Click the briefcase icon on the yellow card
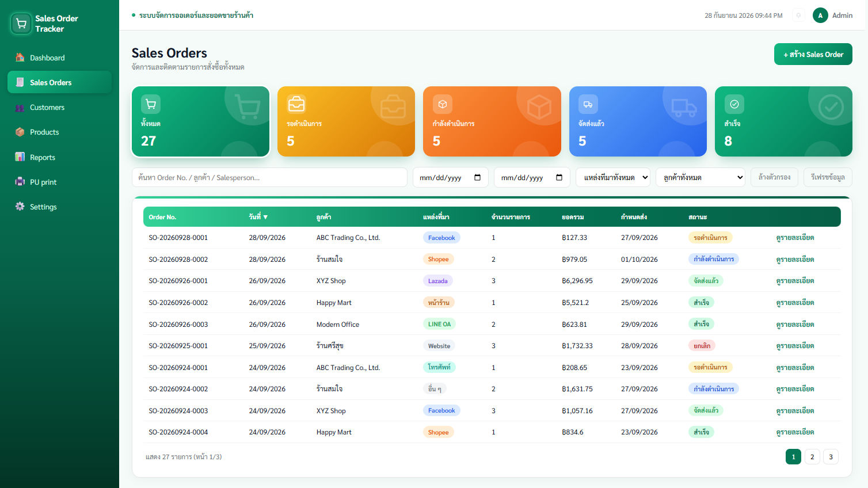This screenshot has width=868, height=488. (x=296, y=104)
